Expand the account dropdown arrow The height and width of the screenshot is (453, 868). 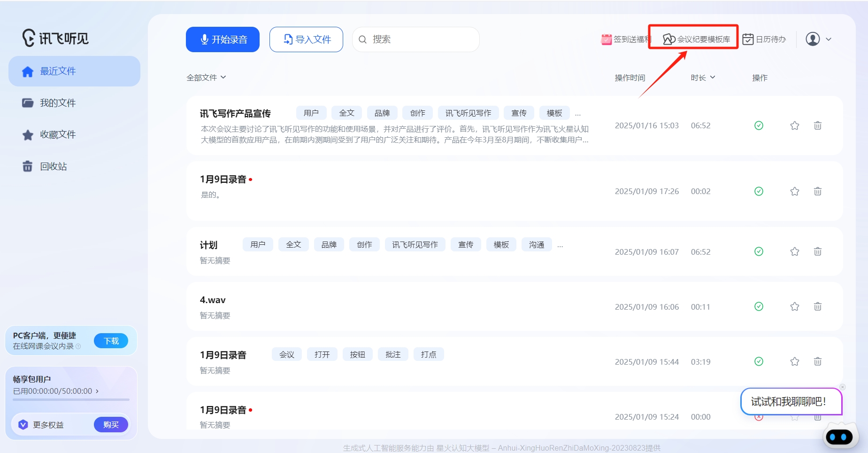(x=829, y=39)
